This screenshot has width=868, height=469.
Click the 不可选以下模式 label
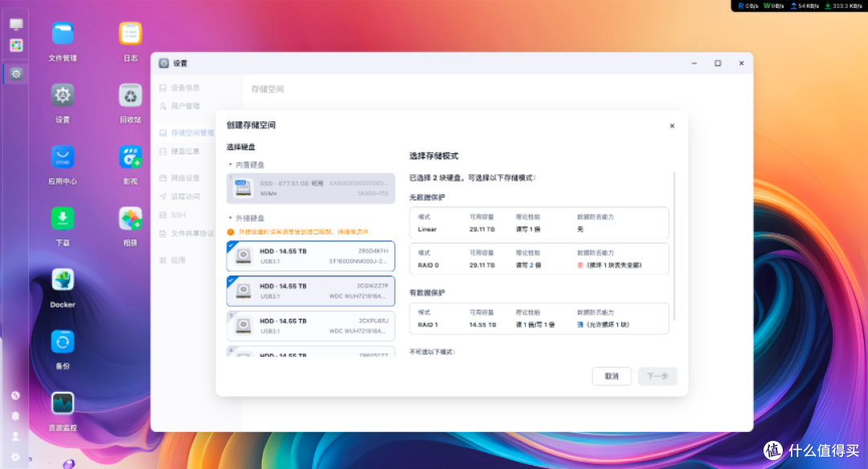coord(432,352)
